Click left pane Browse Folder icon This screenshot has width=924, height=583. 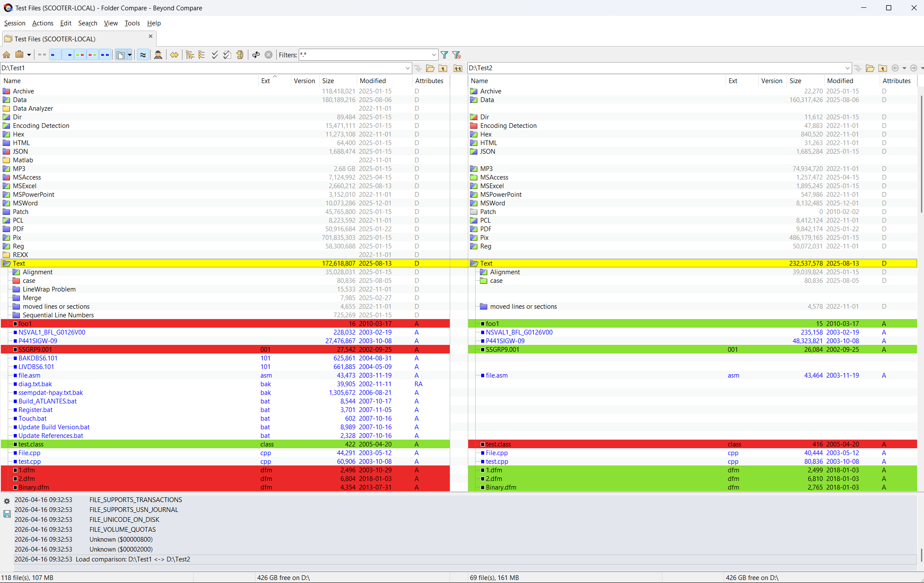coord(430,68)
